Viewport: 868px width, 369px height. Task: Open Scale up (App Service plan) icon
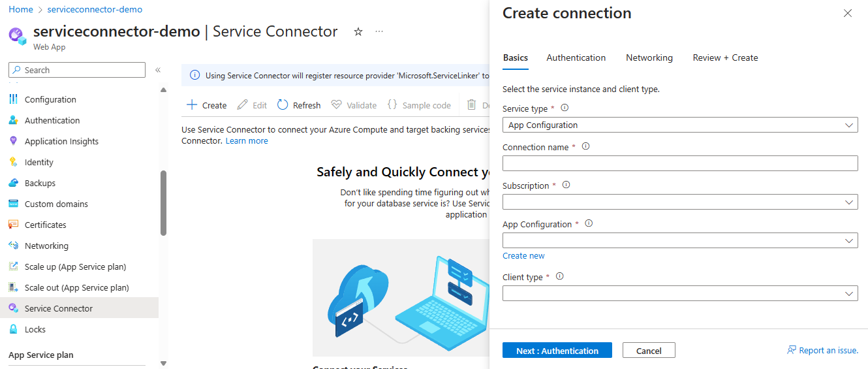pos(13,266)
